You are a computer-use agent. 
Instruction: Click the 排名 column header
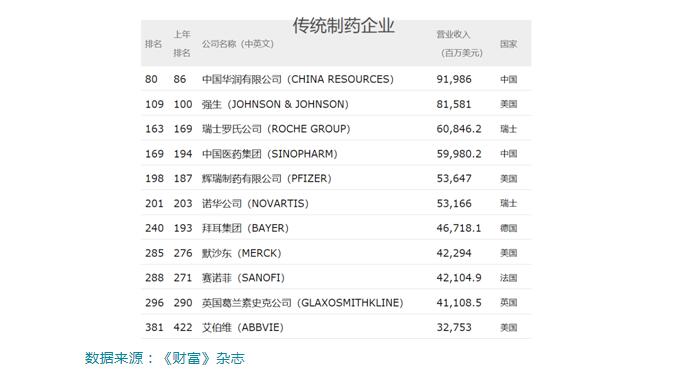click(x=153, y=44)
